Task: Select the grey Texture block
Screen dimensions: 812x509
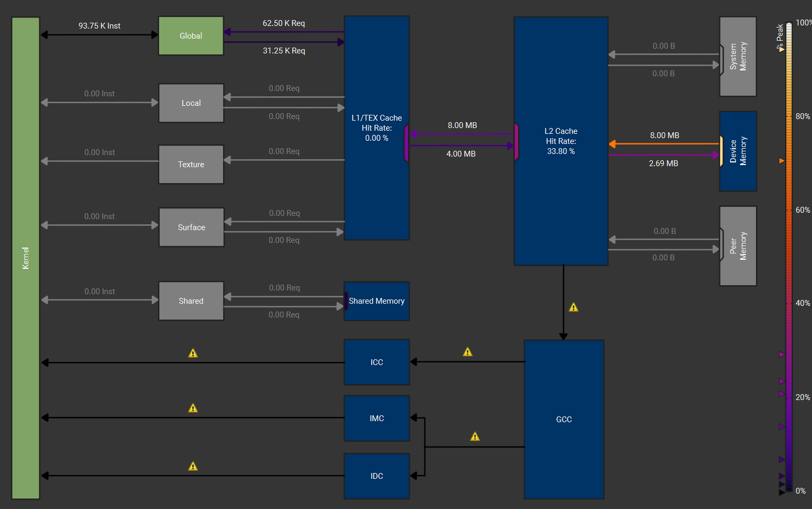Action: [191, 165]
